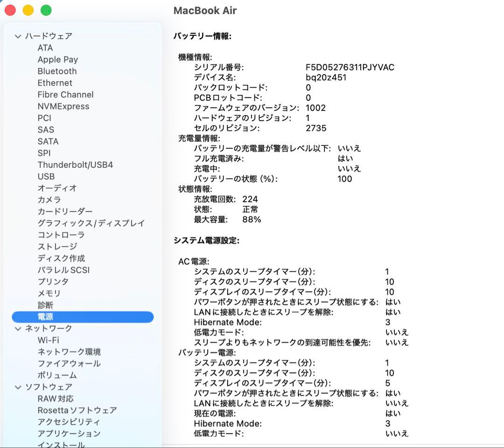Select Apple Pay in the hardware list
504x448 pixels.
pyautogui.click(x=57, y=59)
